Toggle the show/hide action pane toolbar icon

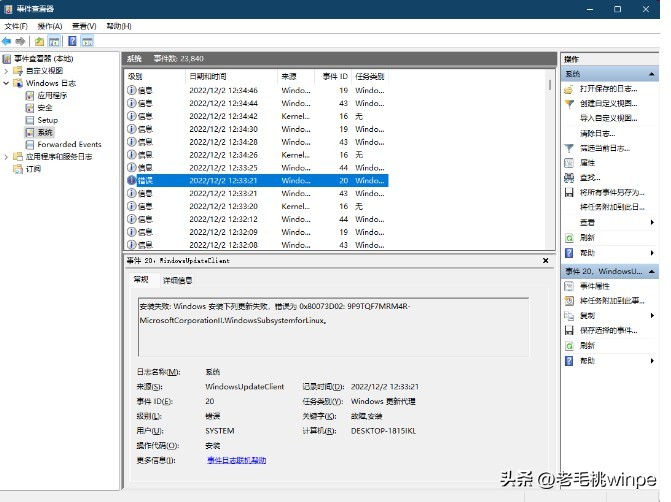coord(87,42)
